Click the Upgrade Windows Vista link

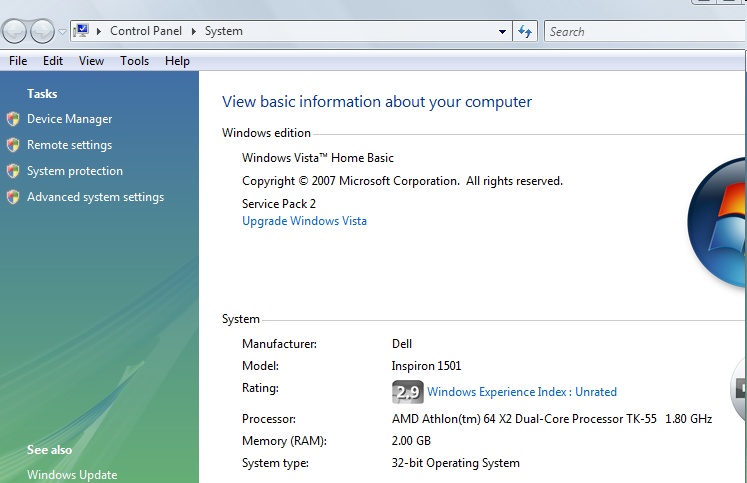(x=304, y=221)
